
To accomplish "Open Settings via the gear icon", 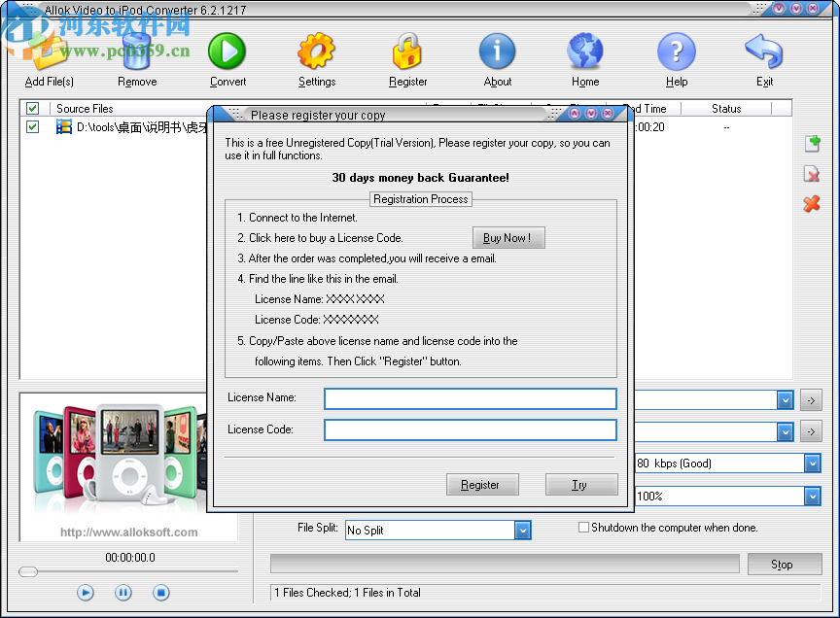I will tap(317, 51).
